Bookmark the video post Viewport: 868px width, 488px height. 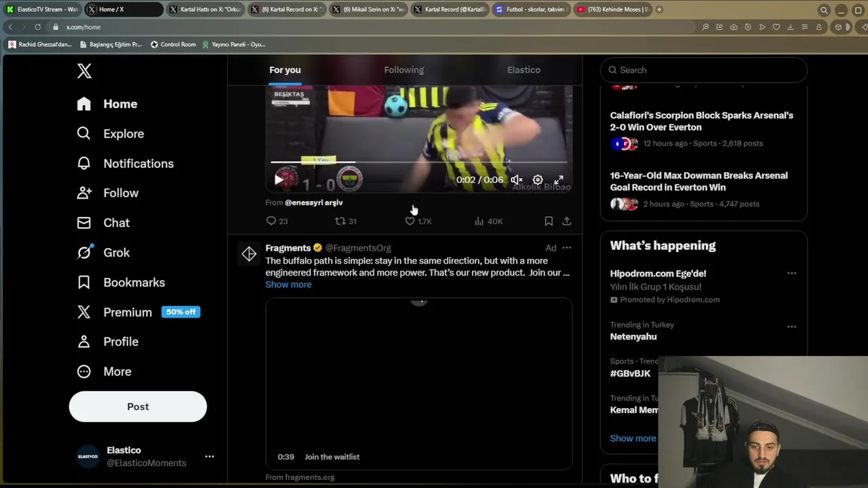(x=549, y=221)
